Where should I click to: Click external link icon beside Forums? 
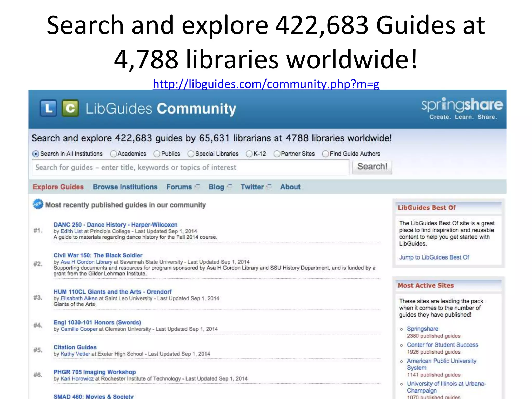[197, 187]
